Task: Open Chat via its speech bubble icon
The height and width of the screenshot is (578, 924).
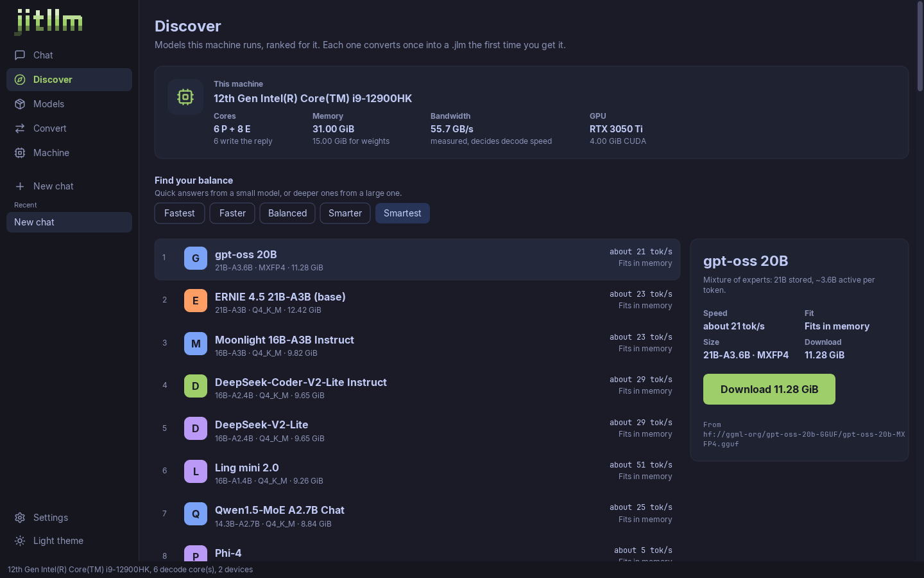Action: [x=20, y=55]
